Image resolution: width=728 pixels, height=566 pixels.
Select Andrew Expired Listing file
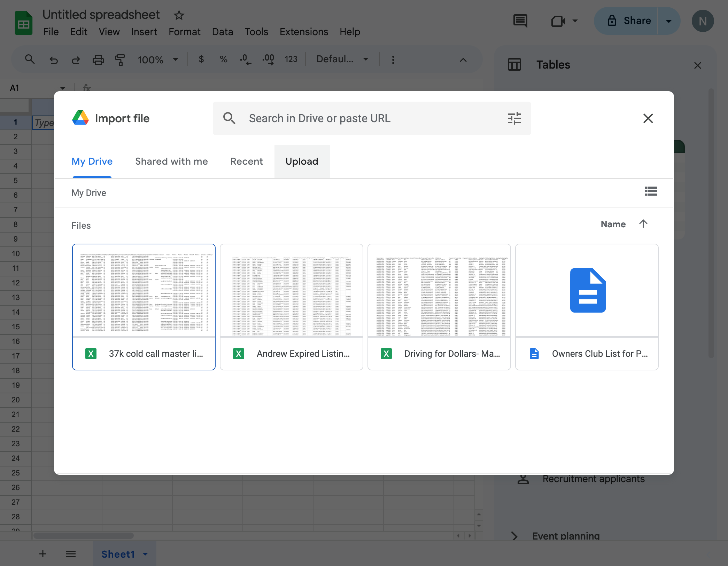pos(292,307)
